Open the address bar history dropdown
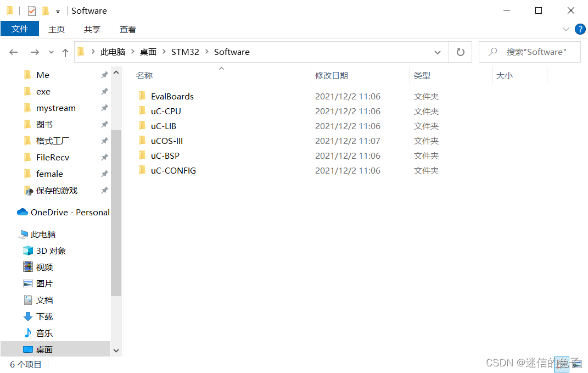The width and height of the screenshot is (588, 373). 437,52
